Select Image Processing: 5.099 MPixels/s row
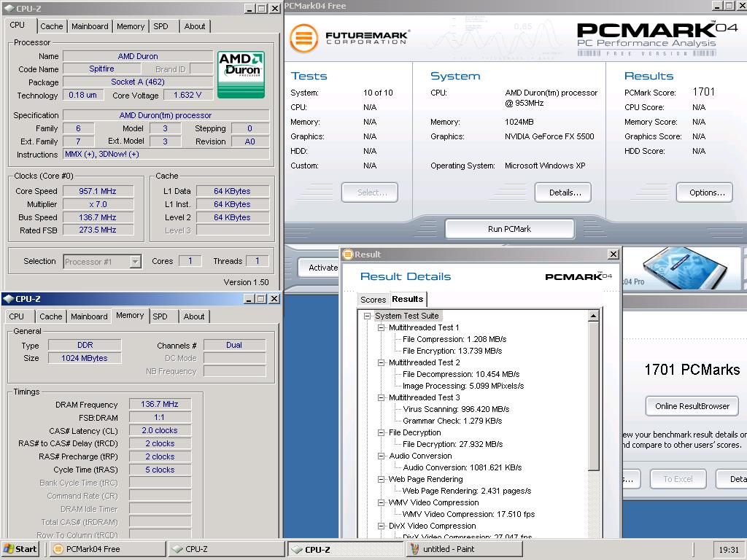This screenshot has height=560, width=747. [463, 386]
